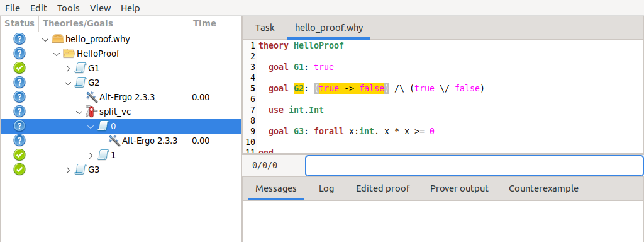Select Alt-Ergo 2.3.3 attempt under G2
Viewport: 644px width, 242px height.
127,97
